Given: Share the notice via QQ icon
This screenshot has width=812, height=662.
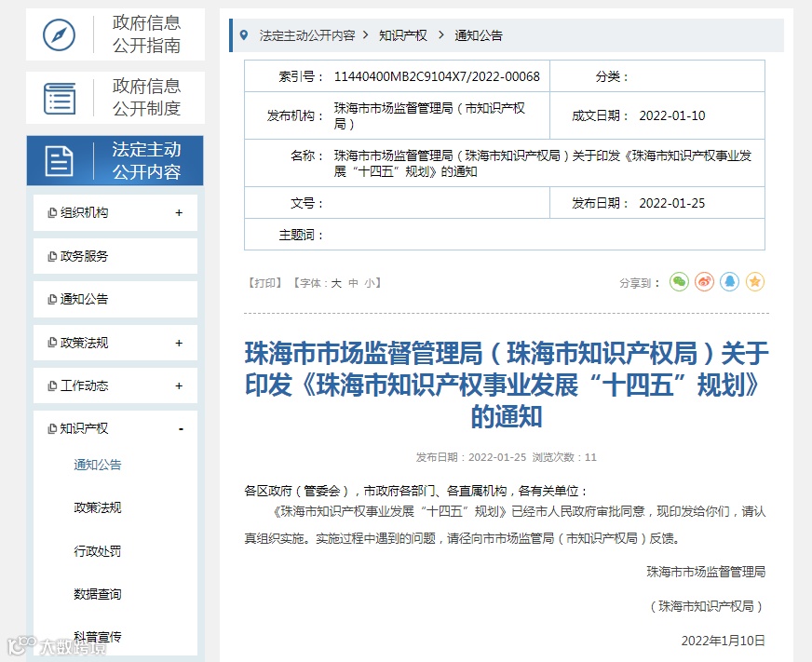Looking at the screenshot, I should 730,282.
